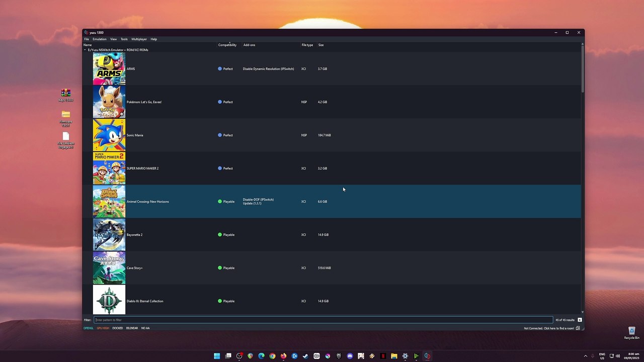Switch to the yuzu taskbar icon
The width and height of the screenshot is (644, 362).
pos(427,356)
